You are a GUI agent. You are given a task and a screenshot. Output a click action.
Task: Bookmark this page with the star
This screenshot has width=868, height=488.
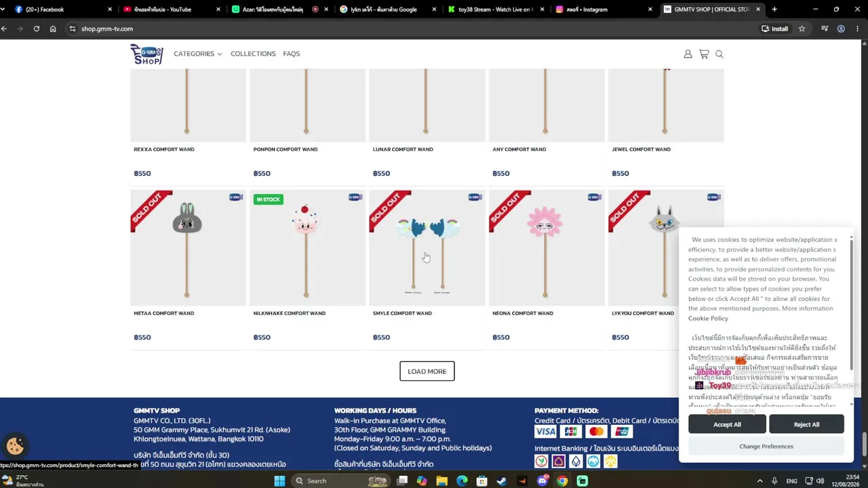tap(802, 28)
